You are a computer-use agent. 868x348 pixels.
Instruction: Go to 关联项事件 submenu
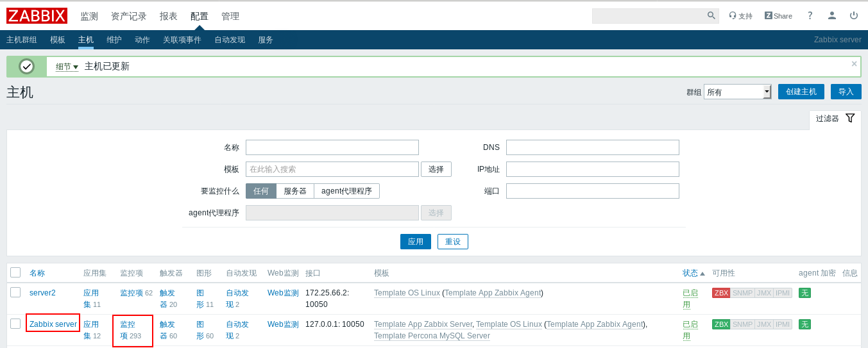182,40
